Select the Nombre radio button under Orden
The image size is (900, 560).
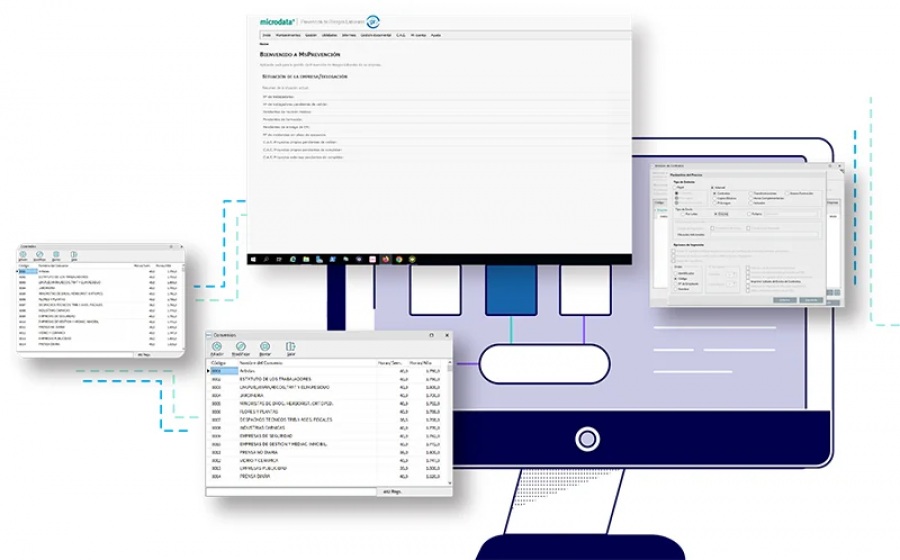676,289
